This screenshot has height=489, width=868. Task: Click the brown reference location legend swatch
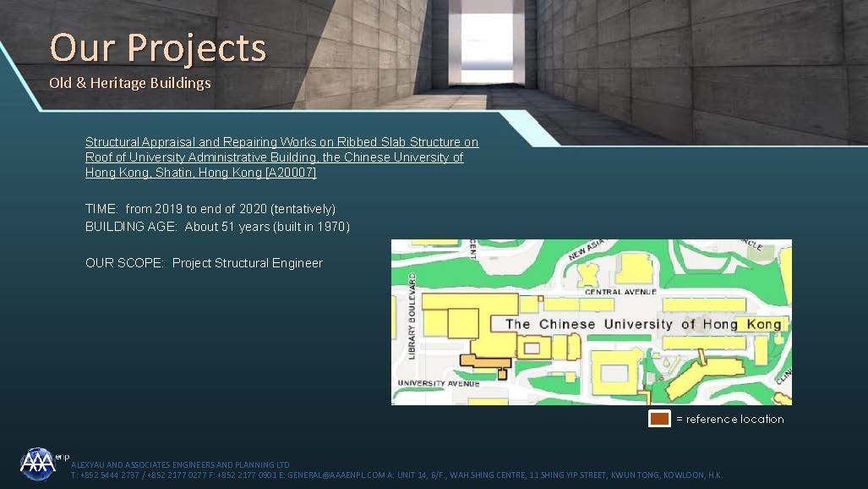pos(659,419)
